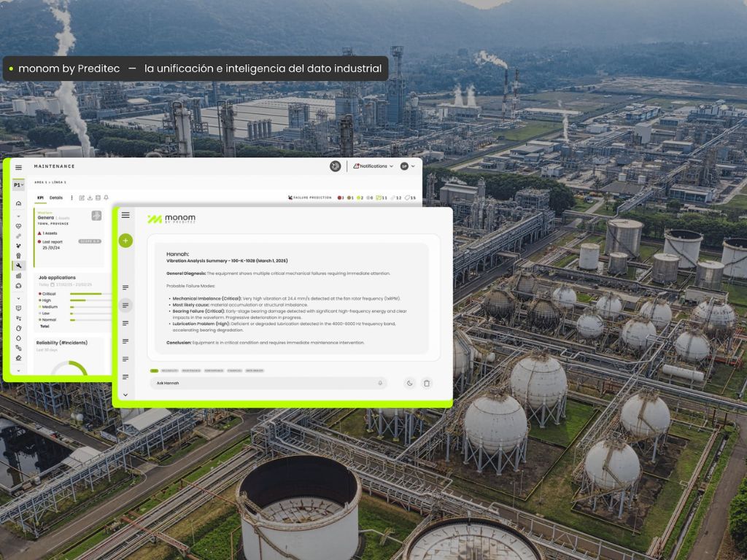Click the Genera wind farm card icon

point(96,216)
